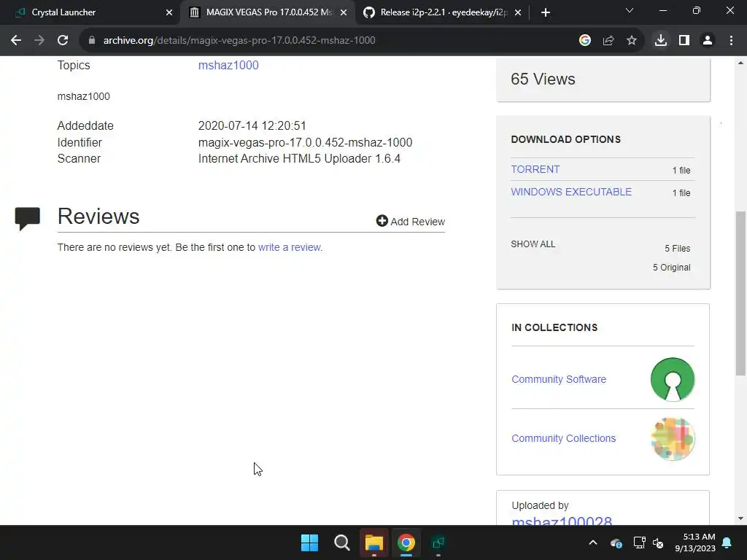Open tab search chevron

point(630,10)
